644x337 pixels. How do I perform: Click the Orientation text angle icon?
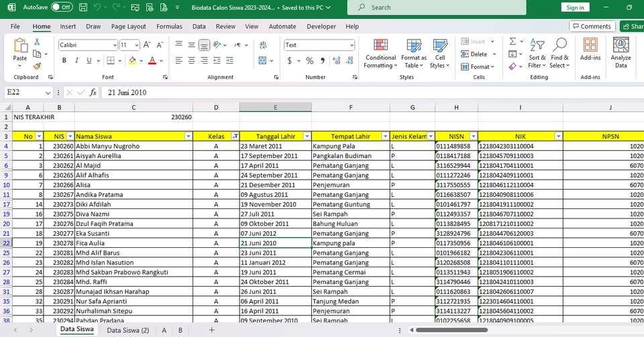[x=217, y=45]
